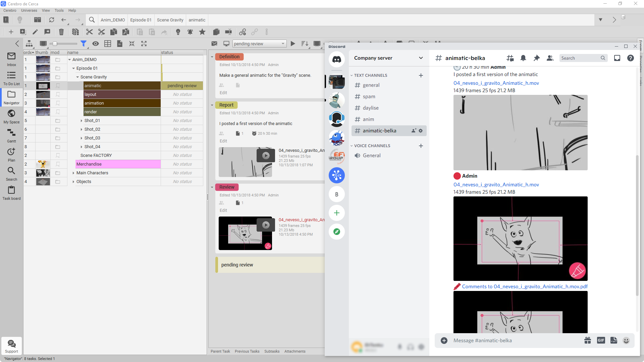Click the general TEXT CHANNEL item
Image resolution: width=644 pixels, height=362 pixels.
(x=371, y=85)
